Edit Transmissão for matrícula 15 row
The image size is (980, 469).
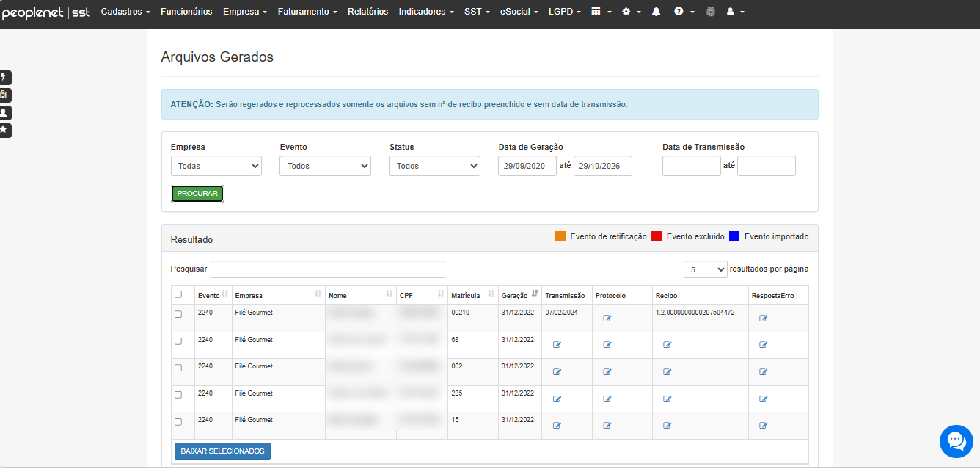(x=556, y=426)
